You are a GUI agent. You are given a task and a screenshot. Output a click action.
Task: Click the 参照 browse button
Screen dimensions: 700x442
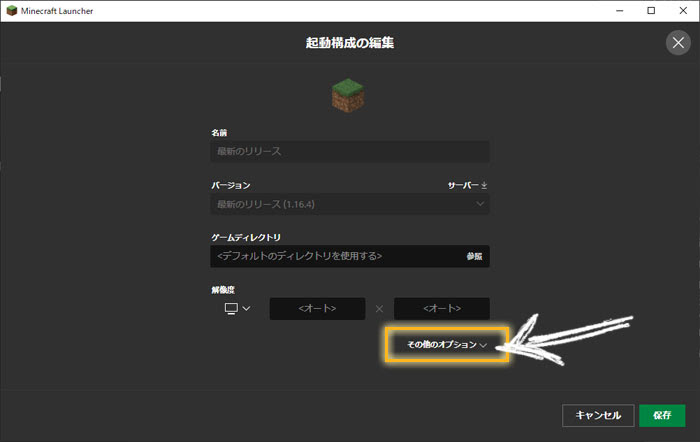474,256
